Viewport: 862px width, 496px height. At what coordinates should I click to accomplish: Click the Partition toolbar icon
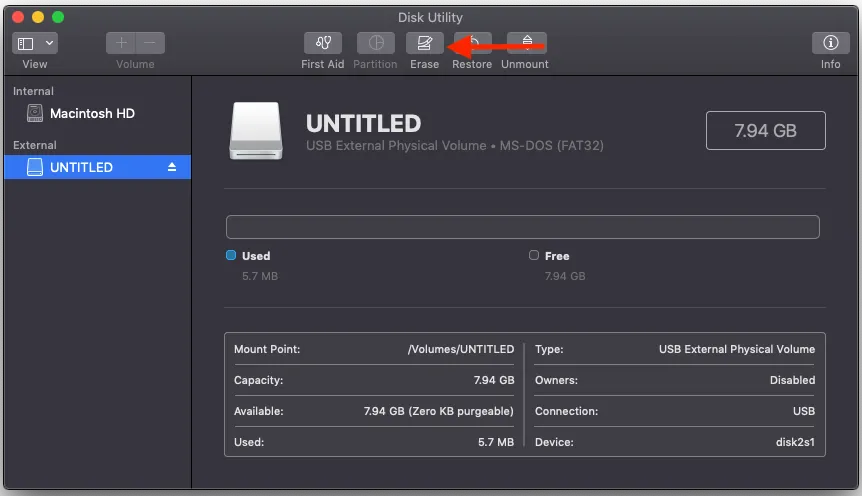[376, 43]
